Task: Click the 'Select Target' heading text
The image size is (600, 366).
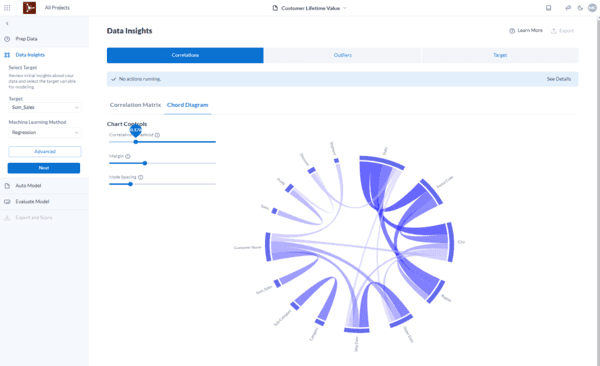Action: [23, 68]
